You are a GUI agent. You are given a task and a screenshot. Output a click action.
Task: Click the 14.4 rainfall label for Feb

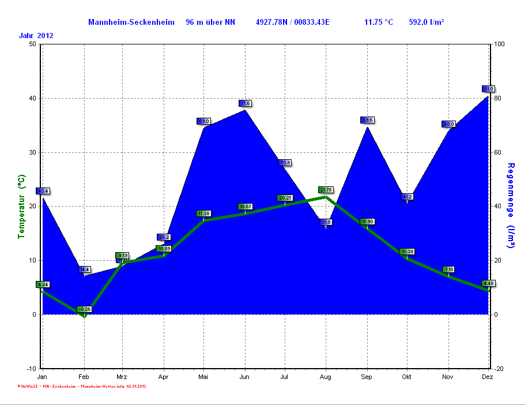(84, 269)
